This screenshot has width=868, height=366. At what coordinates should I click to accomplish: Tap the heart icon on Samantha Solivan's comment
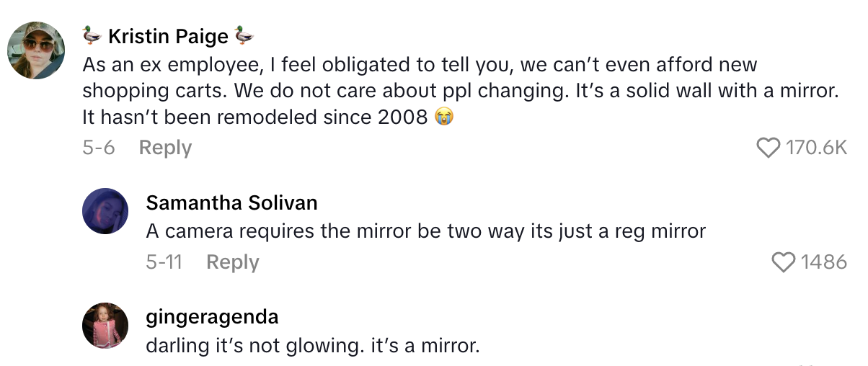[x=784, y=262]
